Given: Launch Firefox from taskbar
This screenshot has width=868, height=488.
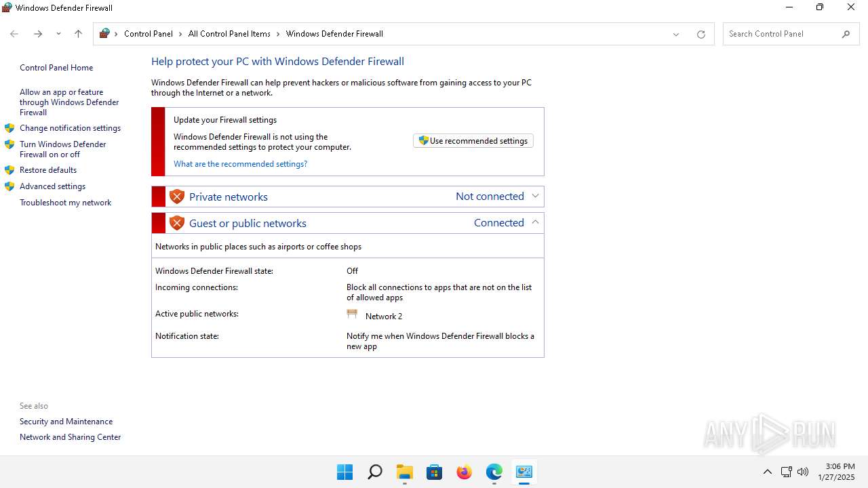Looking at the screenshot, I should tap(465, 472).
